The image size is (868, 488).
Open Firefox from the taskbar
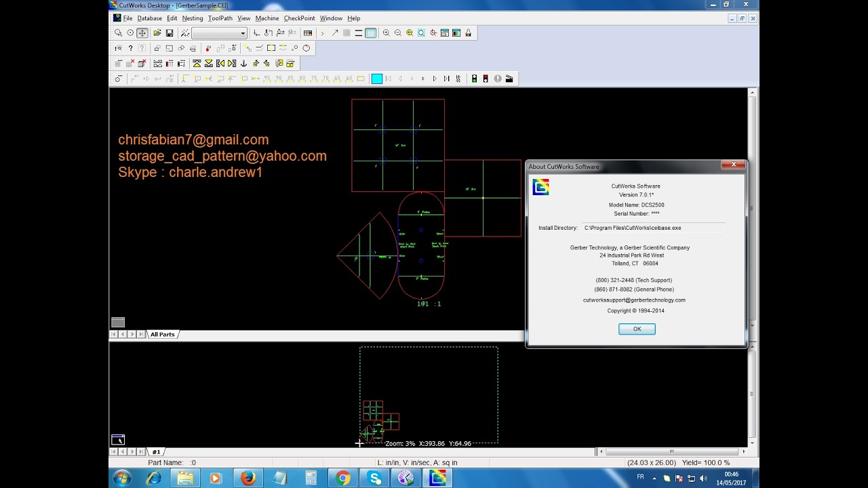tap(248, 479)
